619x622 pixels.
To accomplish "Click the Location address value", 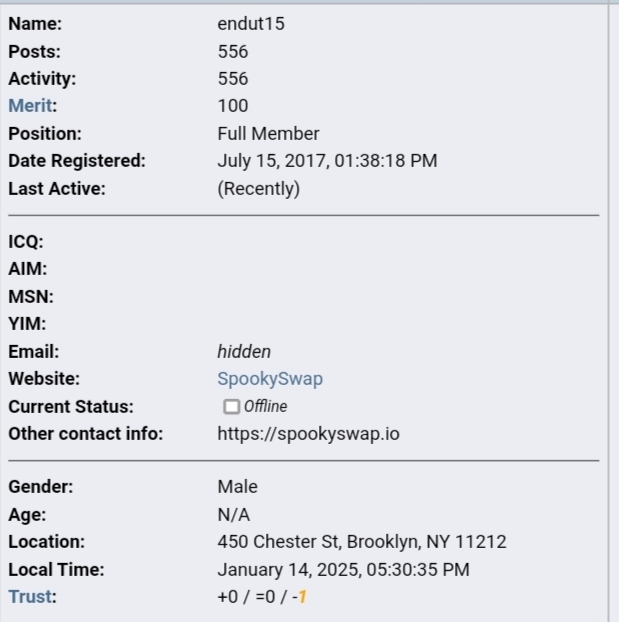I will [362, 542].
